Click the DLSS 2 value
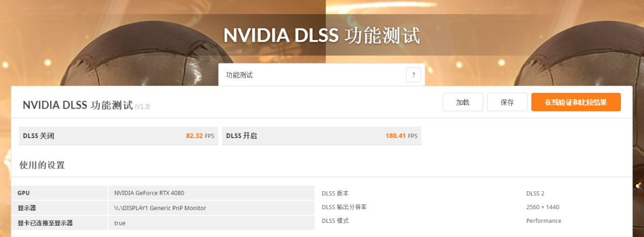644x237 pixels. 535,193
